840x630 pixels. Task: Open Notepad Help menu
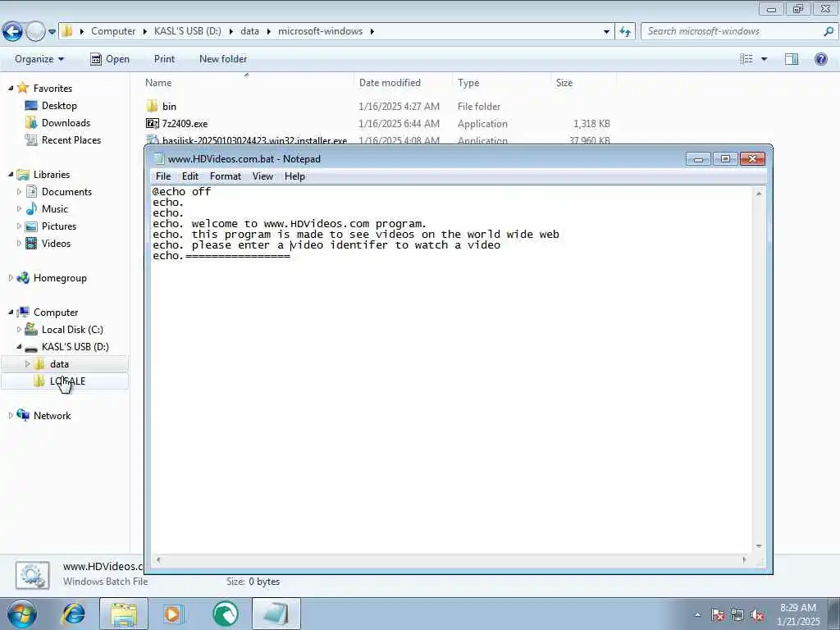click(x=294, y=176)
